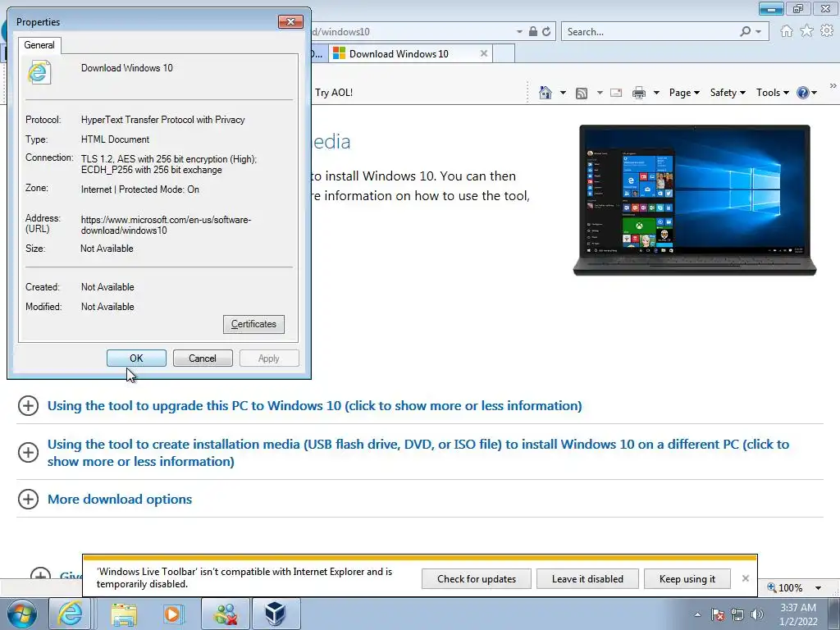This screenshot has height=630, width=840.
Task: Click the Certificates button
Action: pyautogui.click(x=253, y=324)
